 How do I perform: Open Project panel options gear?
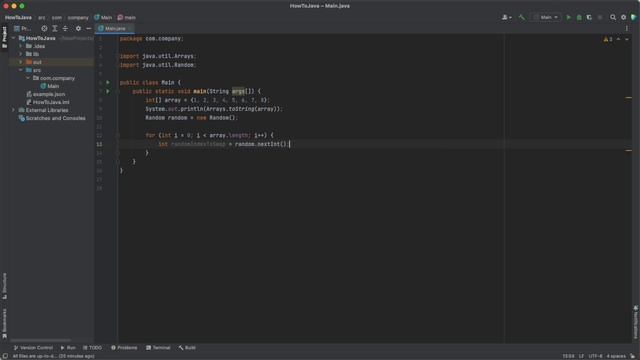pyautogui.click(x=78, y=29)
